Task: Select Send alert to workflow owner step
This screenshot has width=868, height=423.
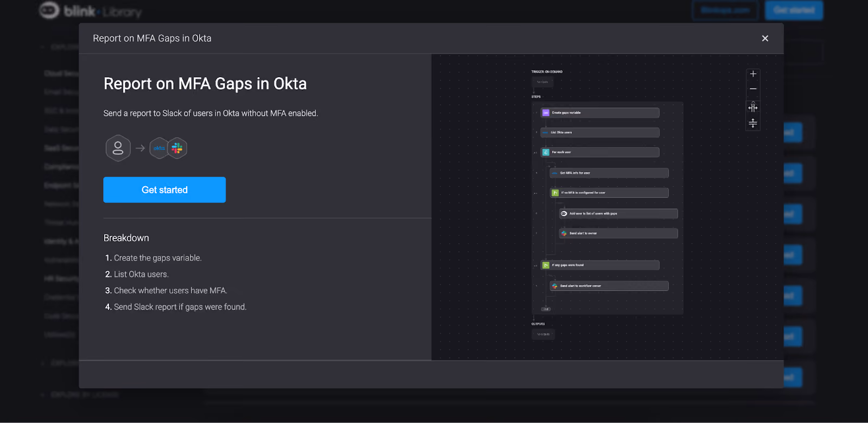Action: click(x=609, y=286)
